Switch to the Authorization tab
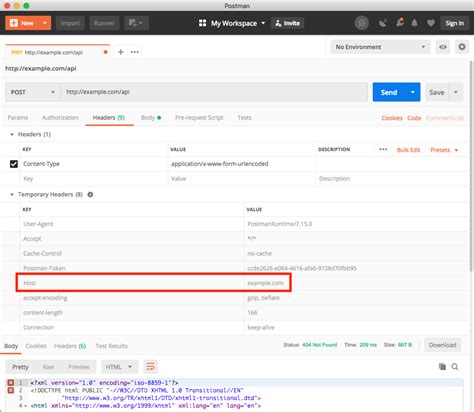Image resolution: width=474 pixels, height=412 pixels. [x=60, y=118]
